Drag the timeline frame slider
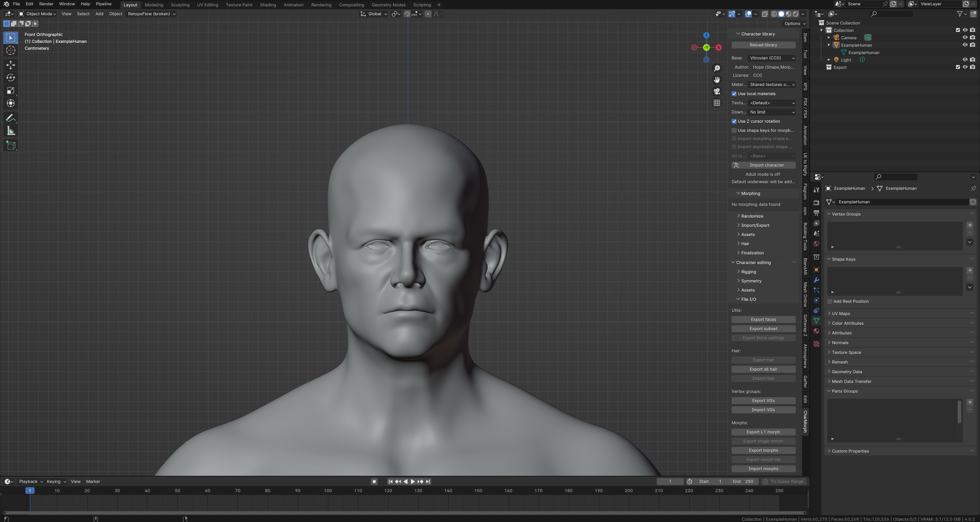 click(x=30, y=490)
